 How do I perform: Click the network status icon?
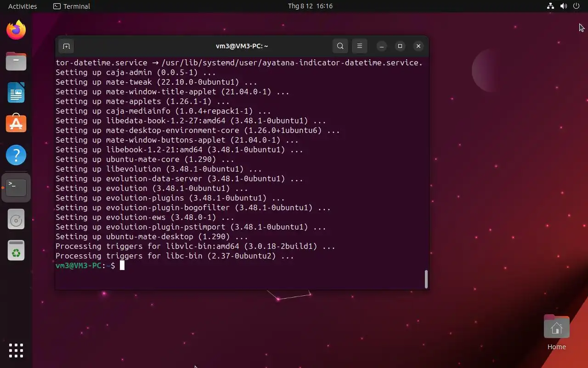pyautogui.click(x=550, y=6)
